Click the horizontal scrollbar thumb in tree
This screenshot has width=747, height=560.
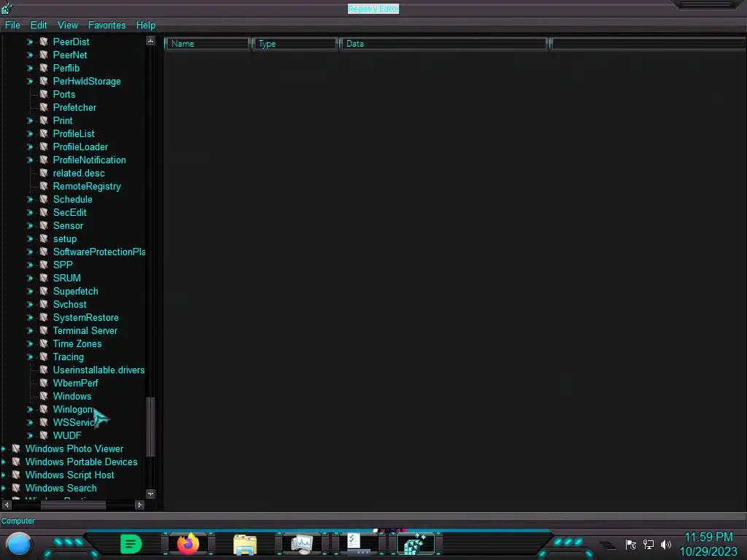pyautogui.click(x=73, y=505)
